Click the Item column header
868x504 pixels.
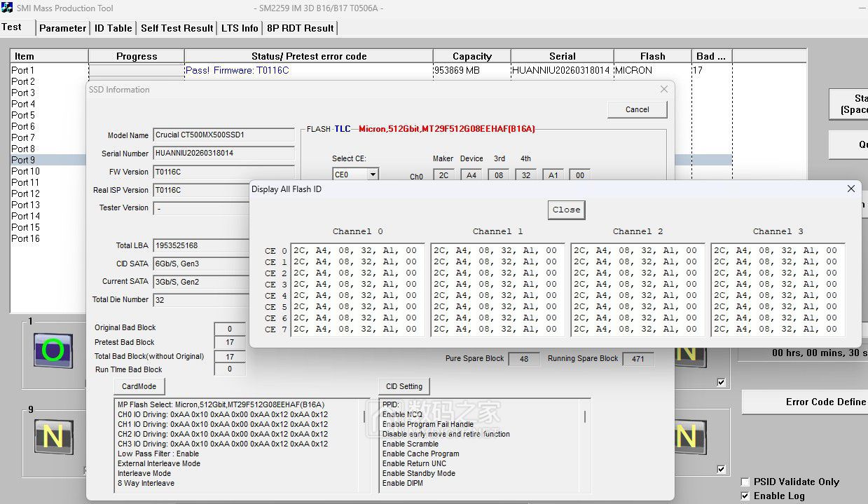click(x=49, y=56)
